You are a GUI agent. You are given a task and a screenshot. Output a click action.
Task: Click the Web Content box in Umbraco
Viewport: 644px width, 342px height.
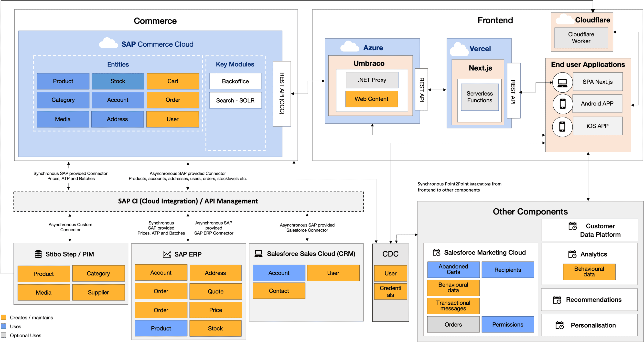pyautogui.click(x=371, y=99)
